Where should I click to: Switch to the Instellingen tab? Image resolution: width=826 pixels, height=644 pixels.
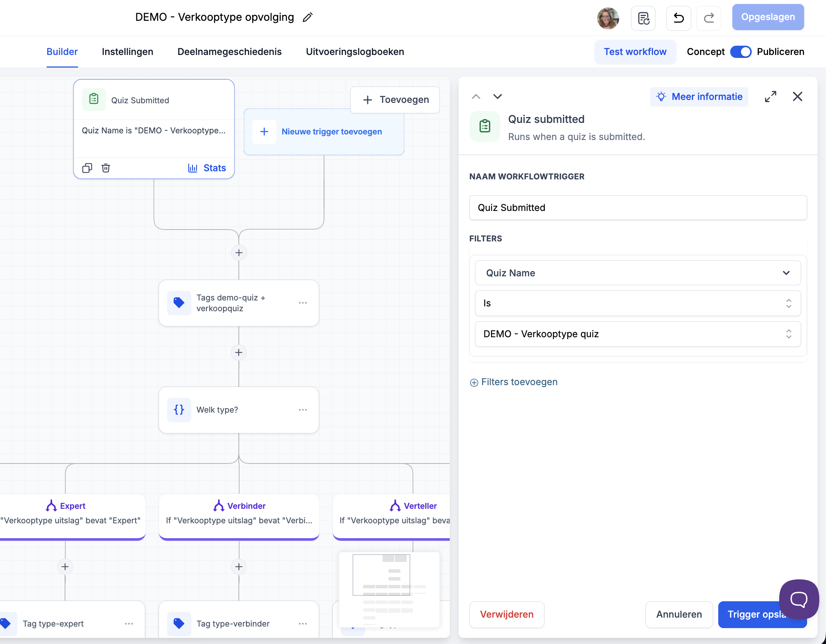click(x=127, y=52)
